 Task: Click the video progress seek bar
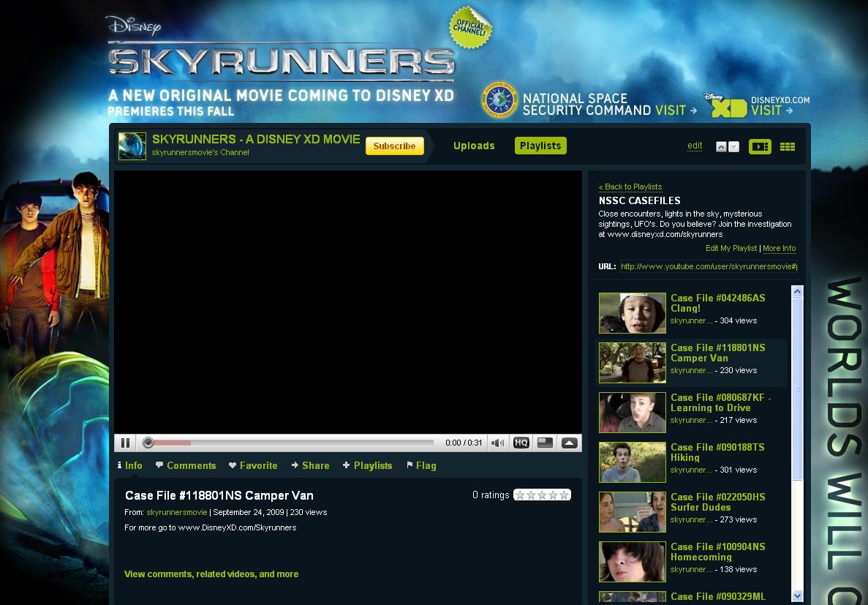[288, 443]
